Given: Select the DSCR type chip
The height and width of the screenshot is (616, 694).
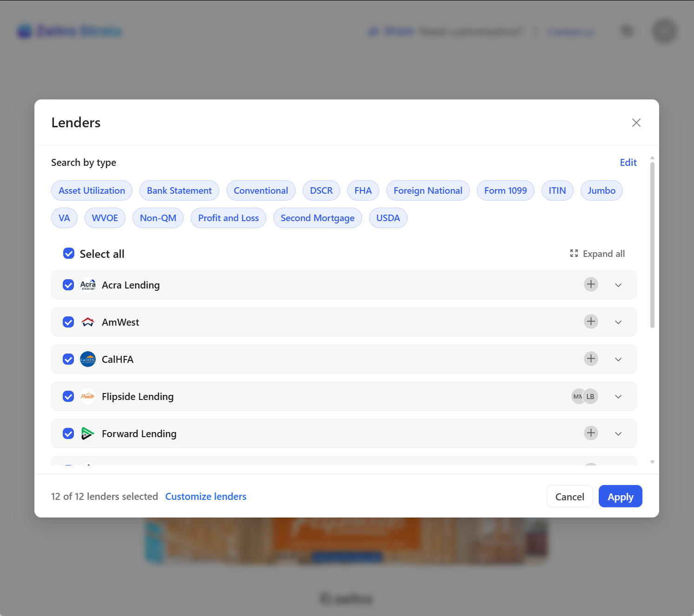Looking at the screenshot, I should click(x=321, y=190).
